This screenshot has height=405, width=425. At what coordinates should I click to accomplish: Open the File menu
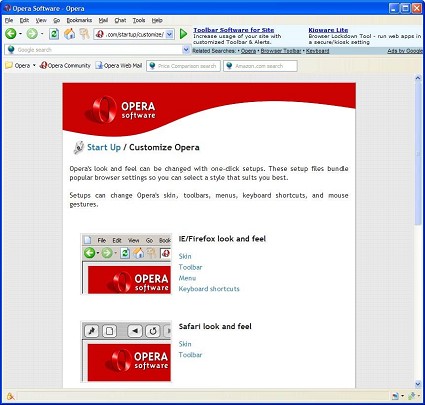point(9,20)
